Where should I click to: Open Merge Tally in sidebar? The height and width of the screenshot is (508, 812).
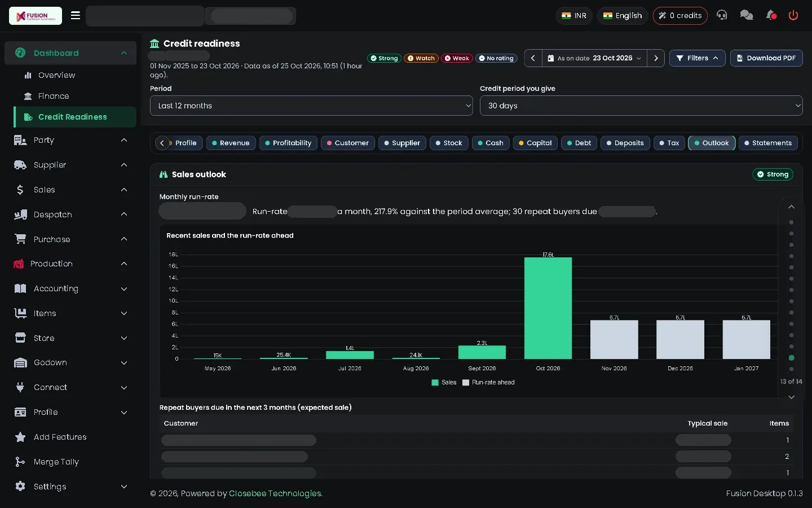tap(70, 462)
